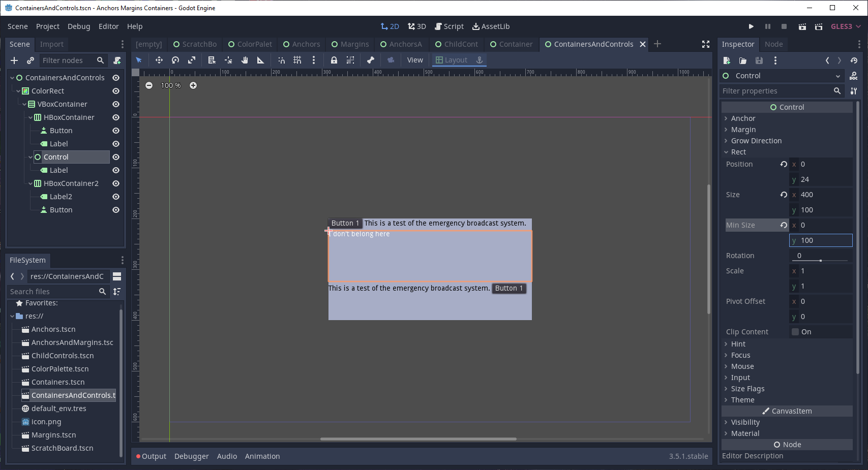Activate the Rotate tool
This screenshot has width=868, height=470.
[x=175, y=60]
